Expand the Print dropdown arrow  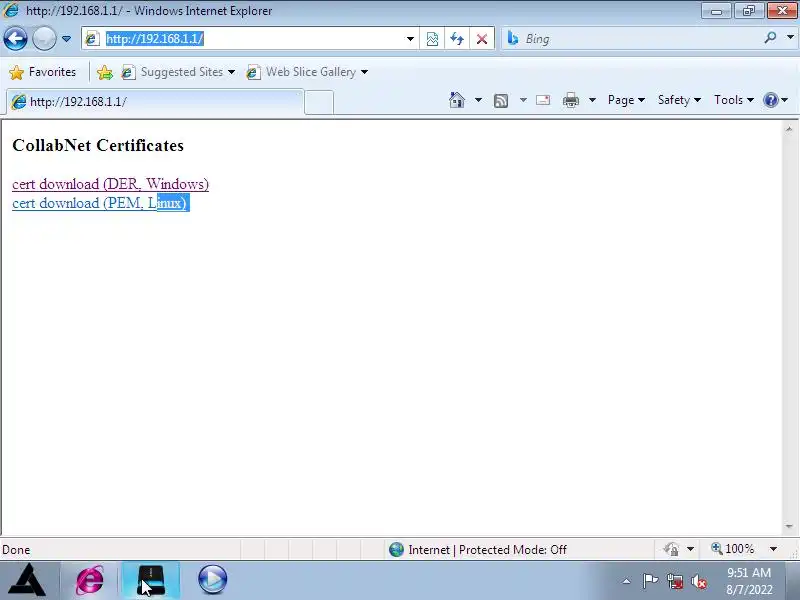(592, 100)
